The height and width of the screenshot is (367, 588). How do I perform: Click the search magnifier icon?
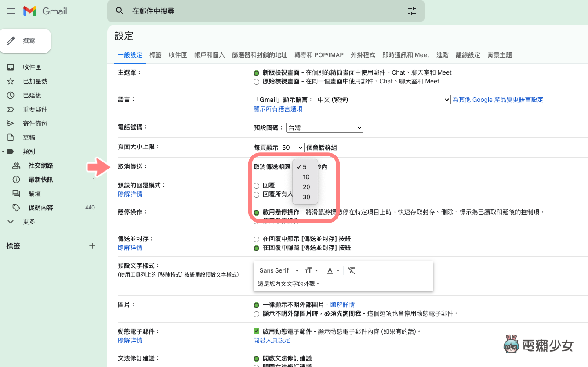[x=120, y=11]
